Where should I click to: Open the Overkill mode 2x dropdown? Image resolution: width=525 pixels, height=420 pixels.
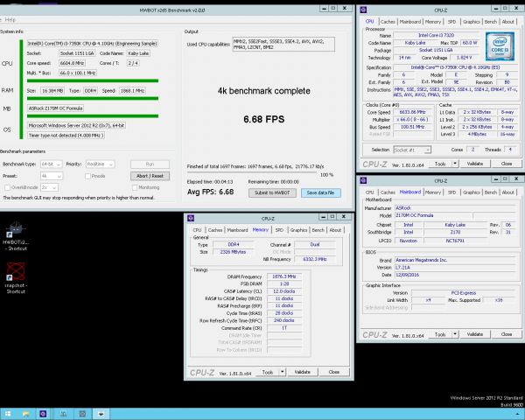click(49, 187)
